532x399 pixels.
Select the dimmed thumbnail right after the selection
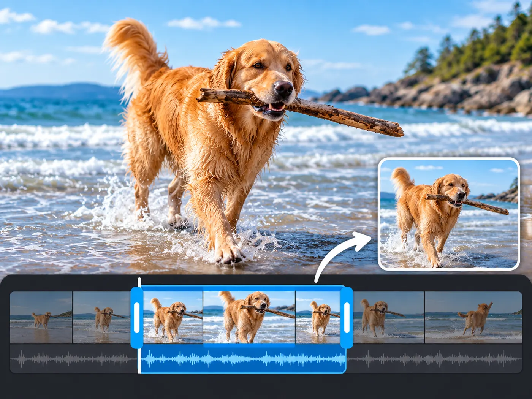389,317
